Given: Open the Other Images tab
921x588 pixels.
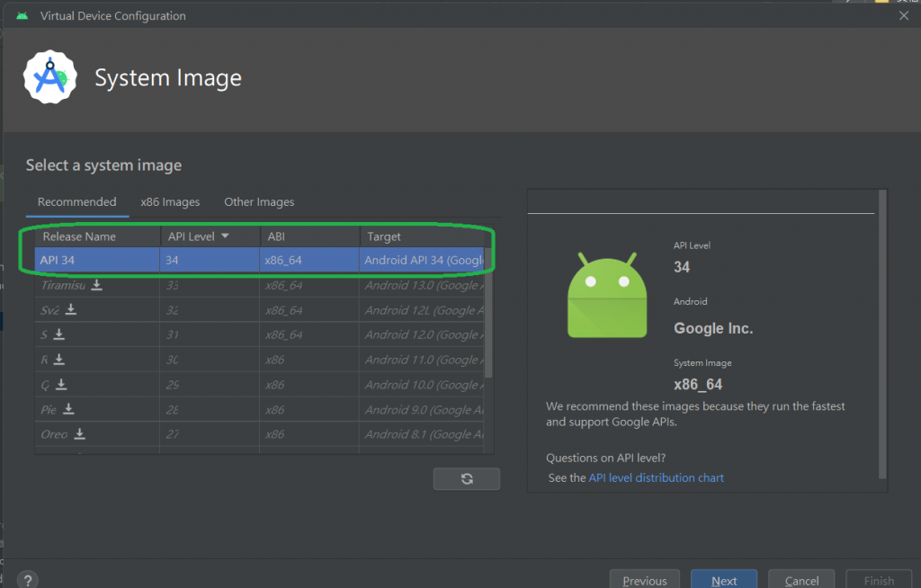Looking at the screenshot, I should pos(259,202).
